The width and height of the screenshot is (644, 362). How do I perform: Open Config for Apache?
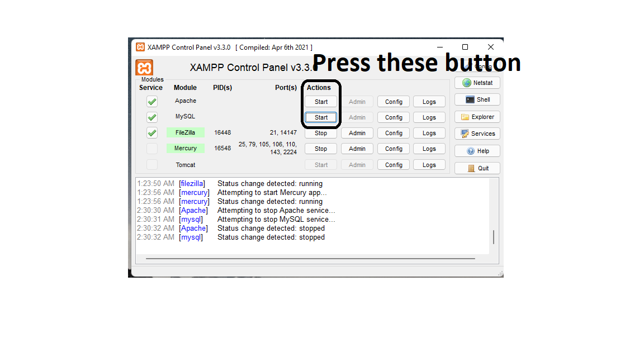[x=394, y=102]
